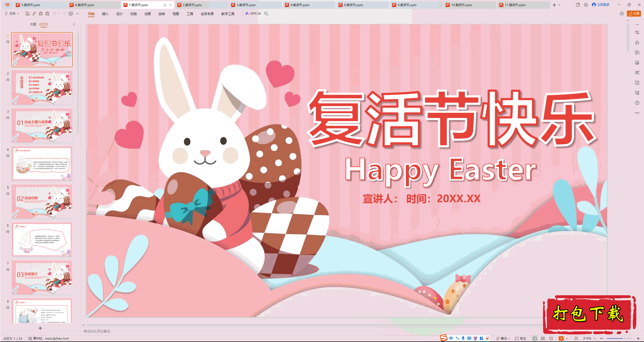This screenshot has width=644, height=342.
Task: Switch to reading view in the status bar
Action: (551, 338)
